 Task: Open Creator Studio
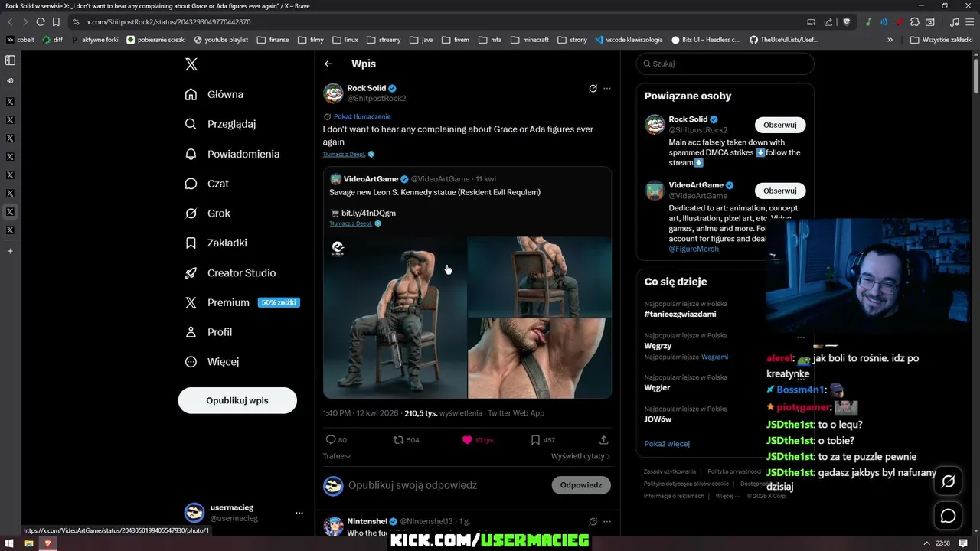(230, 272)
